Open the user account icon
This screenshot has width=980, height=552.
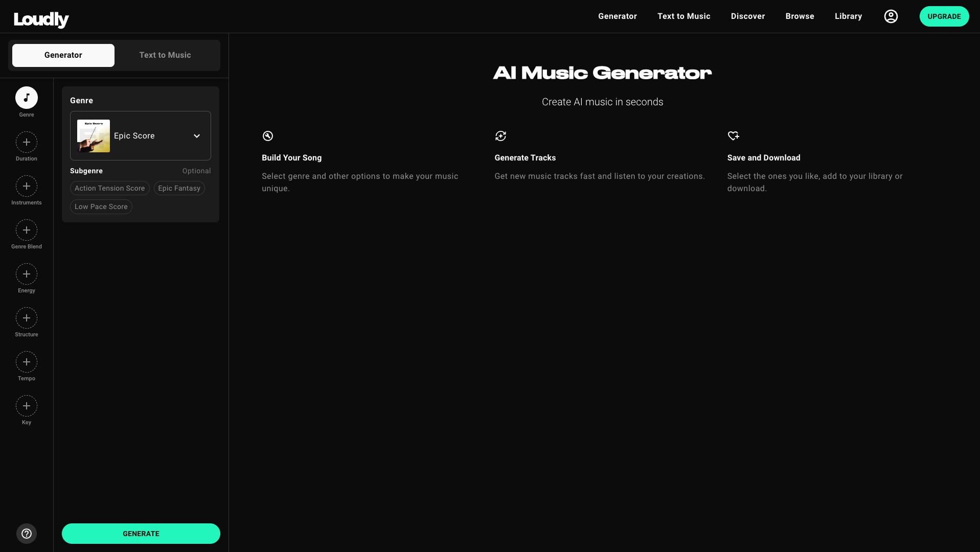(891, 16)
